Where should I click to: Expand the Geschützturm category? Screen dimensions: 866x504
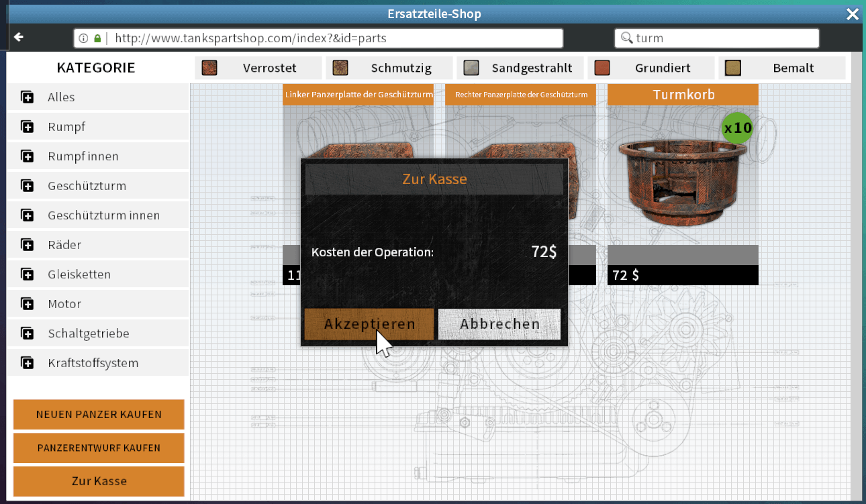coord(87,186)
